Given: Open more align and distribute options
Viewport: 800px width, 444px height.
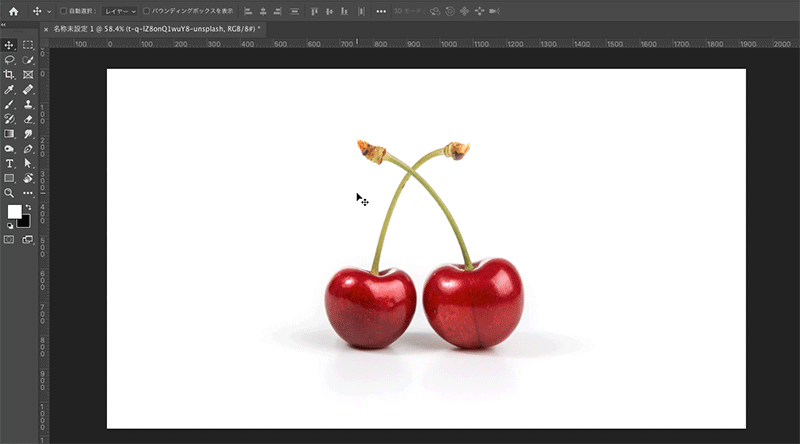Looking at the screenshot, I should (x=381, y=11).
